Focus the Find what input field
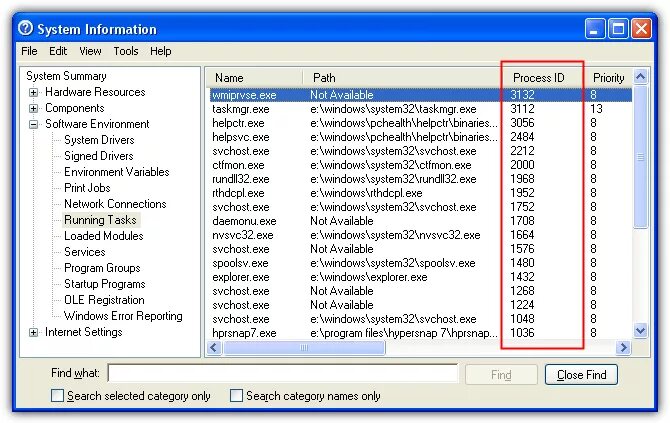 point(283,373)
